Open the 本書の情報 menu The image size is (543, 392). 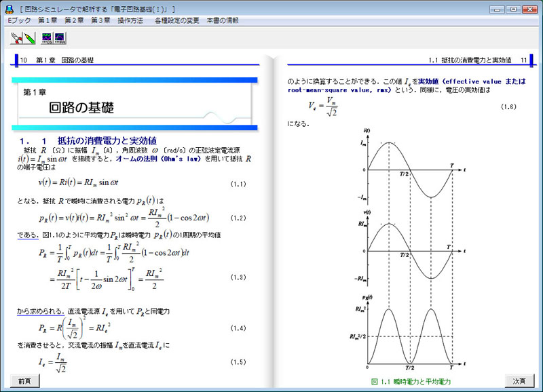point(223,21)
